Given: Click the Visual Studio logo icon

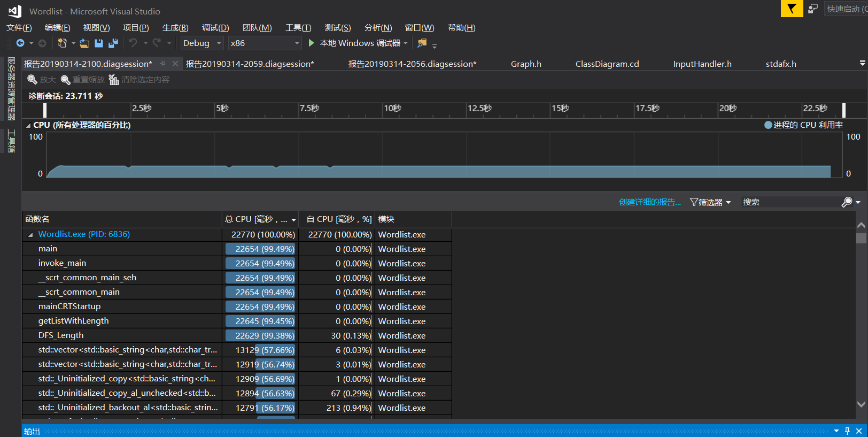Looking at the screenshot, I should 15,11.
